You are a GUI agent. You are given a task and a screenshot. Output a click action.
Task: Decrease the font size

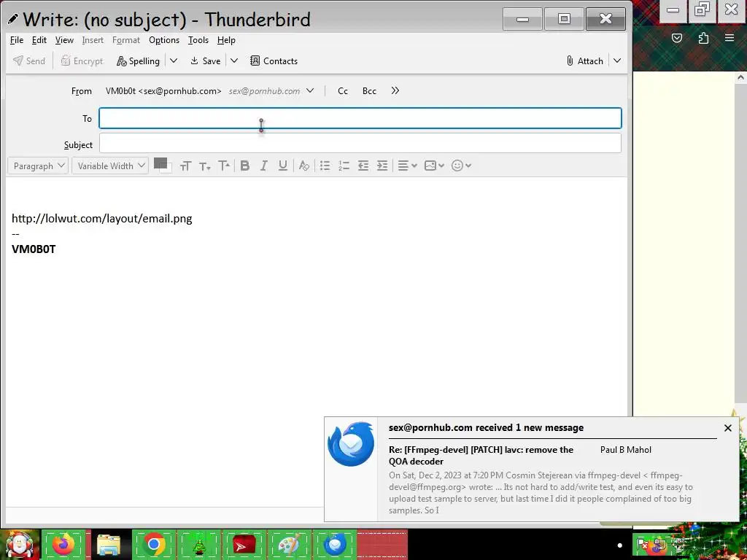point(205,166)
